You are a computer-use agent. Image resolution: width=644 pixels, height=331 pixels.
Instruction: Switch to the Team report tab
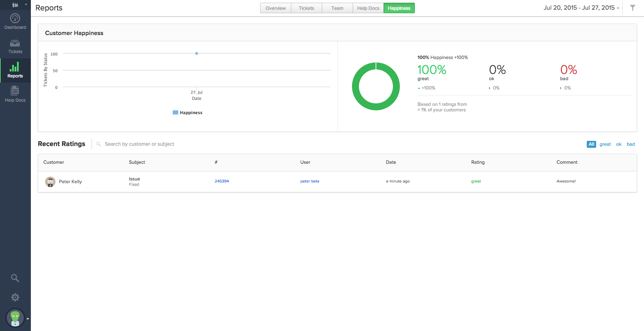pyautogui.click(x=337, y=8)
